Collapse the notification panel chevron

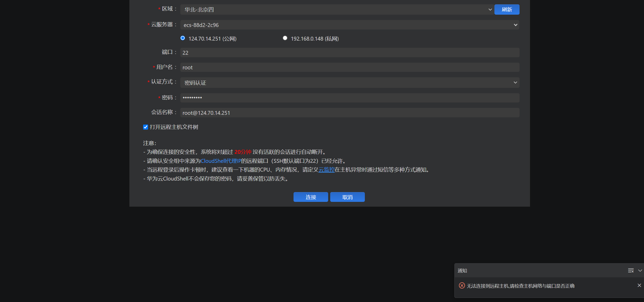(640, 270)
